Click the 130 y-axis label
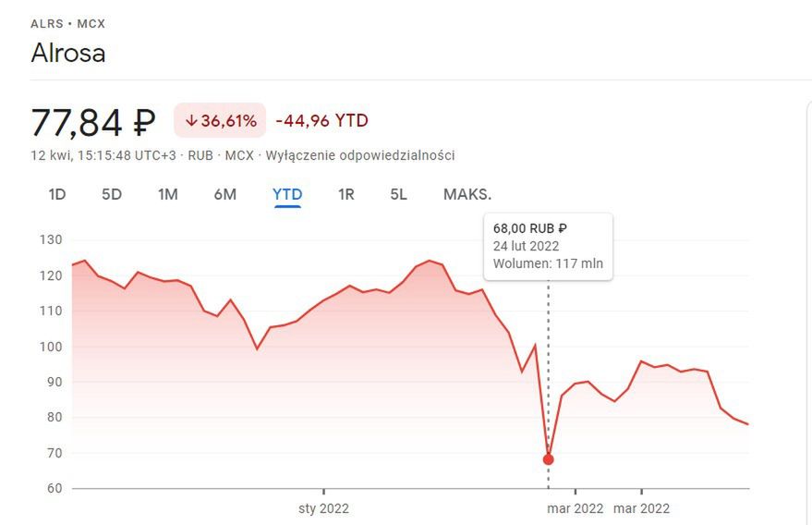 tap(51, 240)
